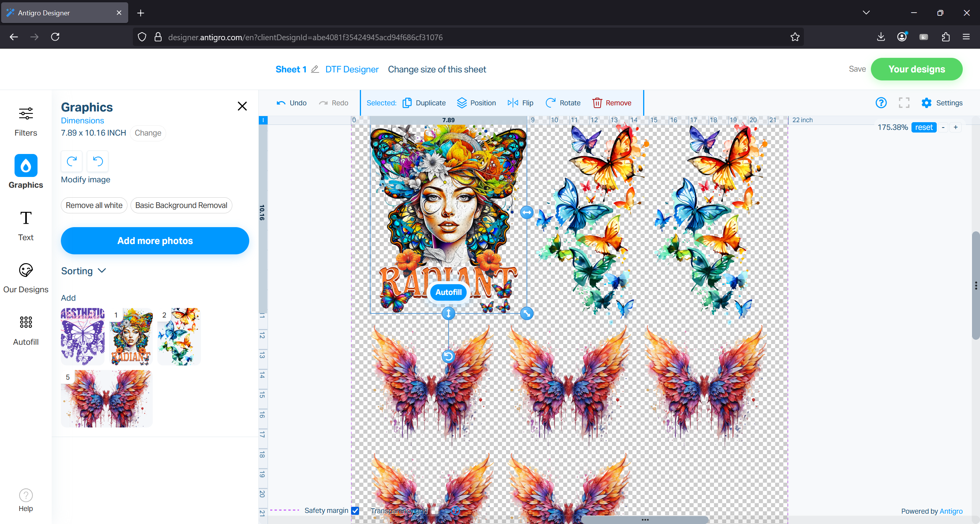Duplicate the selected graphic
Image resolution: width=980 pixels, height=524 pixels.
424,103
